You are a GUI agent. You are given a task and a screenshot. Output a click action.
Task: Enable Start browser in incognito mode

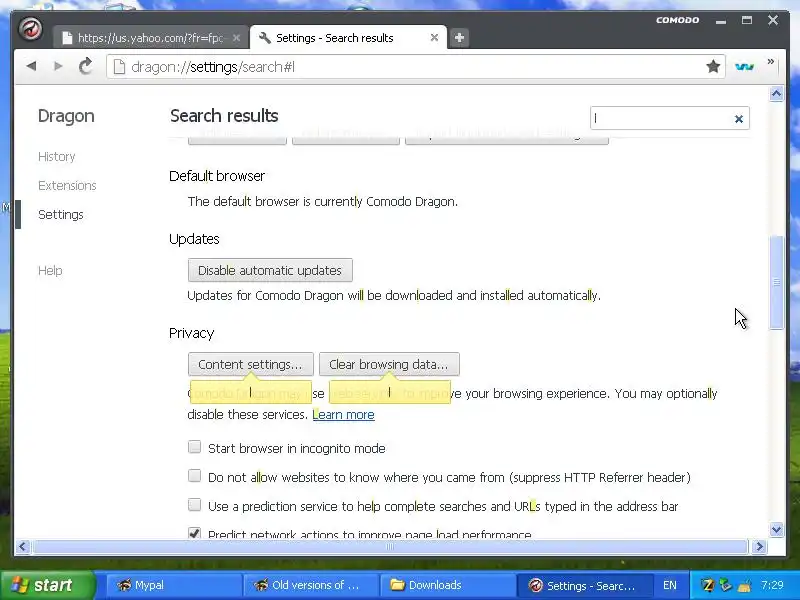pos(194,447)
